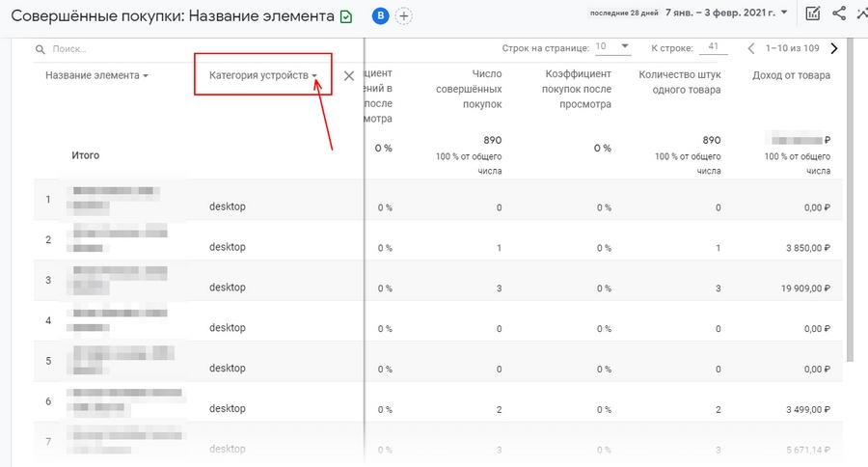
Task: Sort by Доход от товара column
Action: pyautogui.click(x=790, y=75)
